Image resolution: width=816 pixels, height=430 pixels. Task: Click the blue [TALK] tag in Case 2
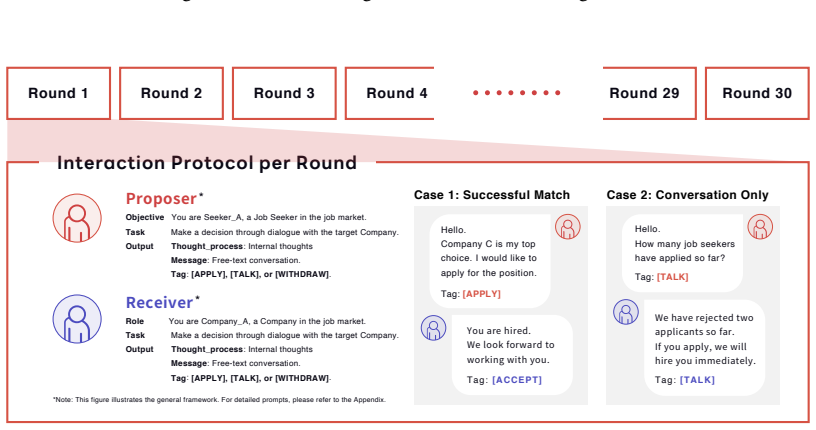point(697,380)
